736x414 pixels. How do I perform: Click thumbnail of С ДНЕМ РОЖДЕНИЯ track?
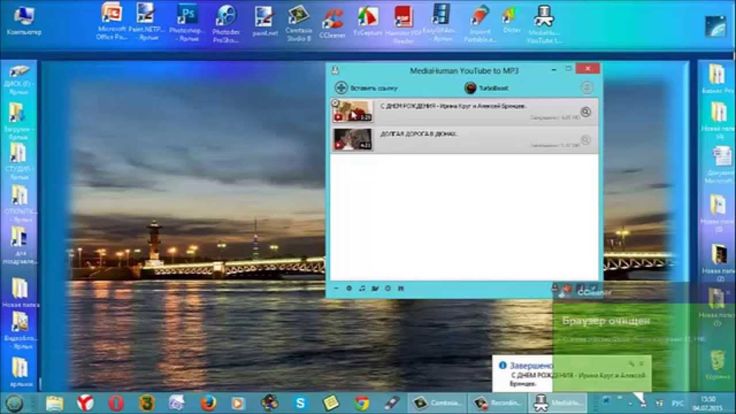pos(353,111)
